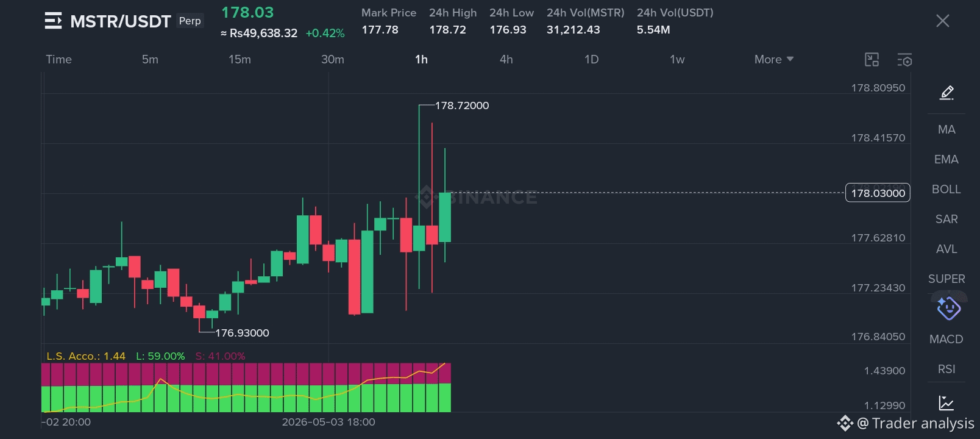Click the 176.93000 chart low label
This screenshot has width=980, height=439.
point(242,333)
